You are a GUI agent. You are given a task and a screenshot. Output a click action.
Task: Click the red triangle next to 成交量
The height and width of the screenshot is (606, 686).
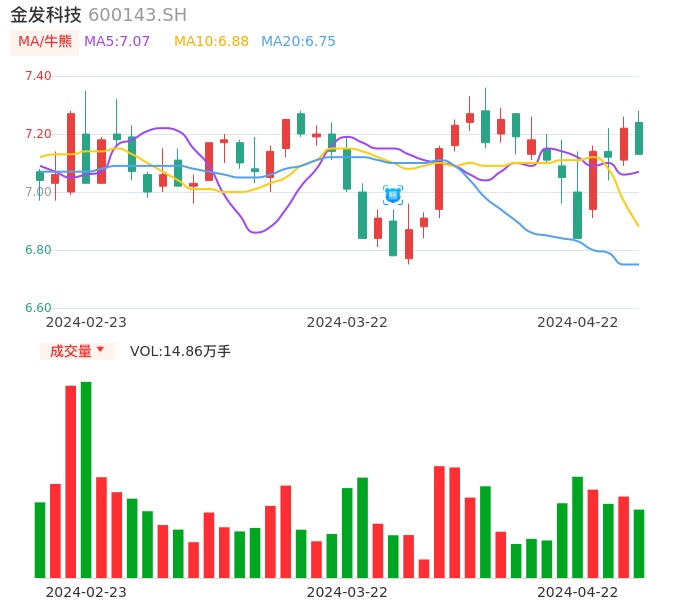(100, 350)
